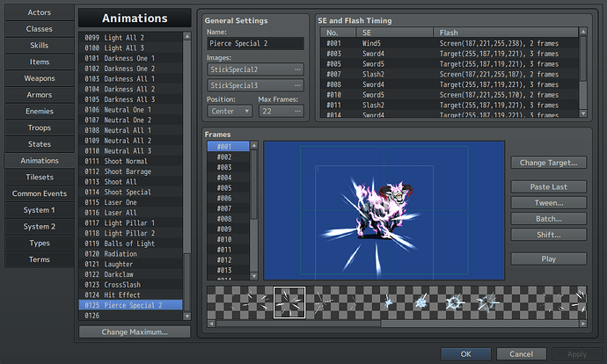Open the StickSpecial3 image picker ellipsis

(x=297, y=85)
